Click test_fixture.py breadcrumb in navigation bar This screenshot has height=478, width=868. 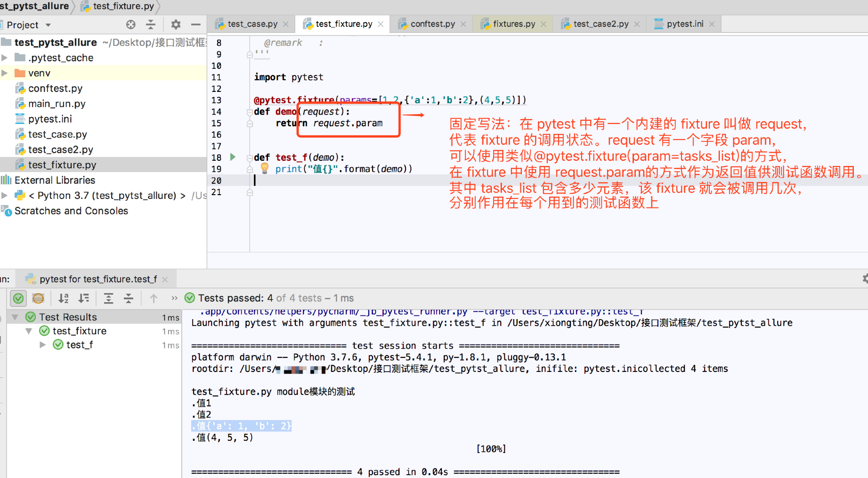click(118, 6)
